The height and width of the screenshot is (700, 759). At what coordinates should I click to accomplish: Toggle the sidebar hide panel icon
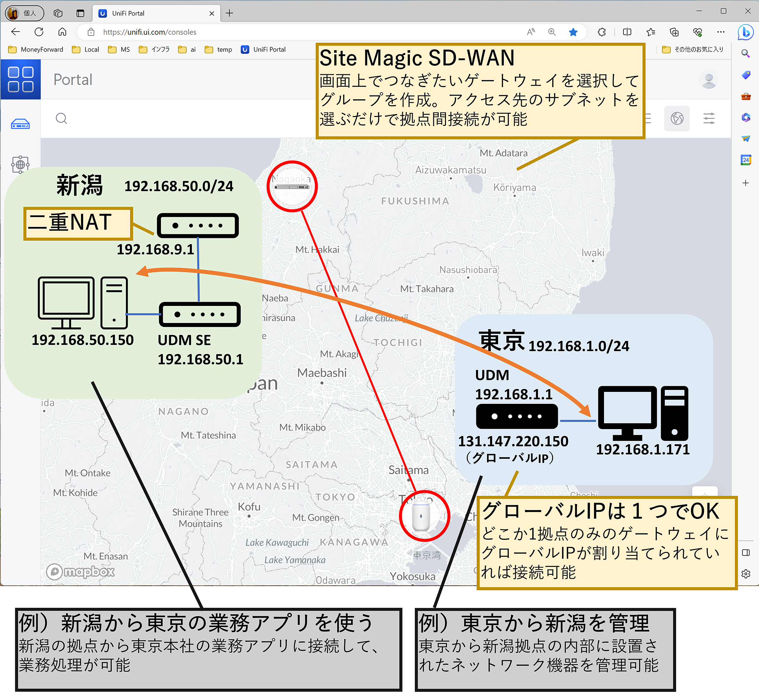coord(746,553)
